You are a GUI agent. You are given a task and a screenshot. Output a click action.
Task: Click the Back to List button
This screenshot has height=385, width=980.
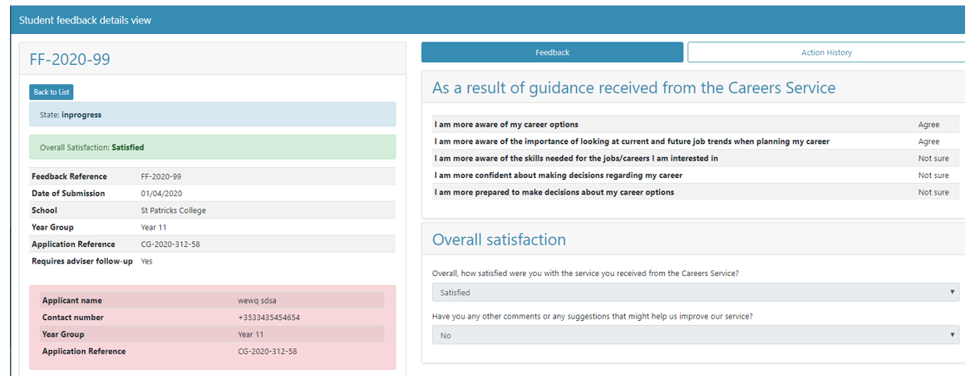(52, 92)
